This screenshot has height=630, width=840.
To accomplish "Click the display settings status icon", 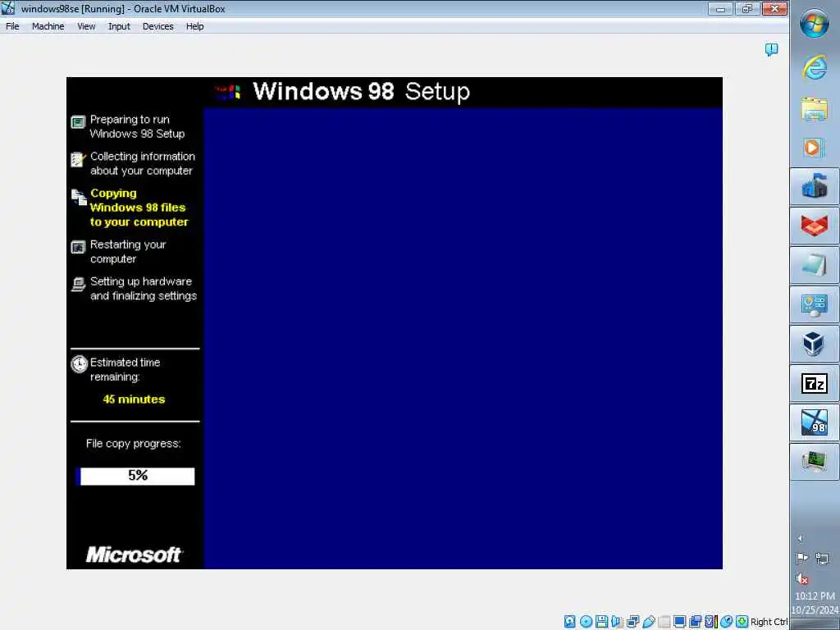I will click(x=680, y=622).
